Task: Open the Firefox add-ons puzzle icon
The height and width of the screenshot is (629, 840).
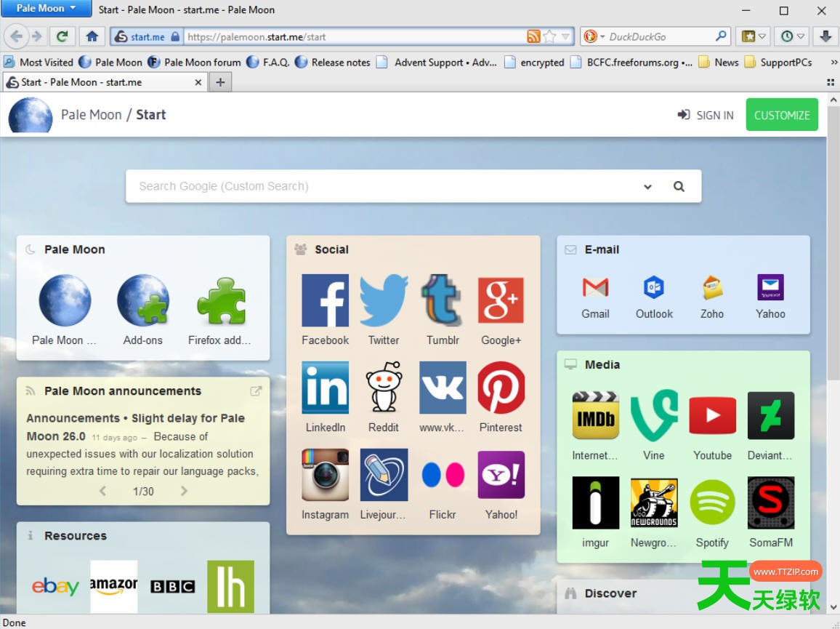Action: [221, 300]
